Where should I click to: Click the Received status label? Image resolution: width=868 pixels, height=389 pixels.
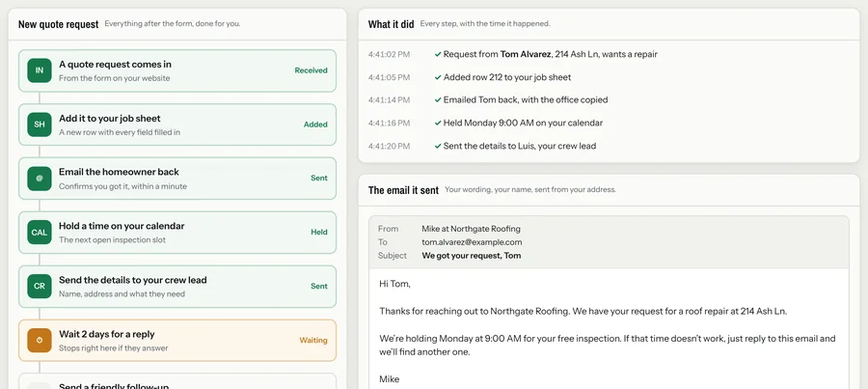[x=311, y=70]
